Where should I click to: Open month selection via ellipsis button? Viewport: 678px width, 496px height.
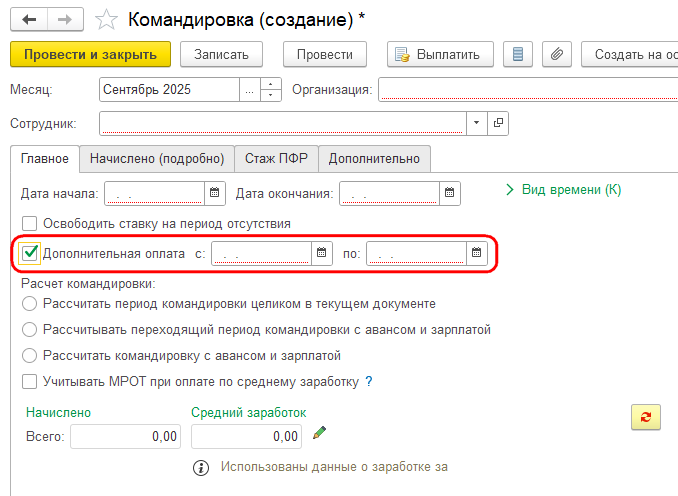[249, 90]
